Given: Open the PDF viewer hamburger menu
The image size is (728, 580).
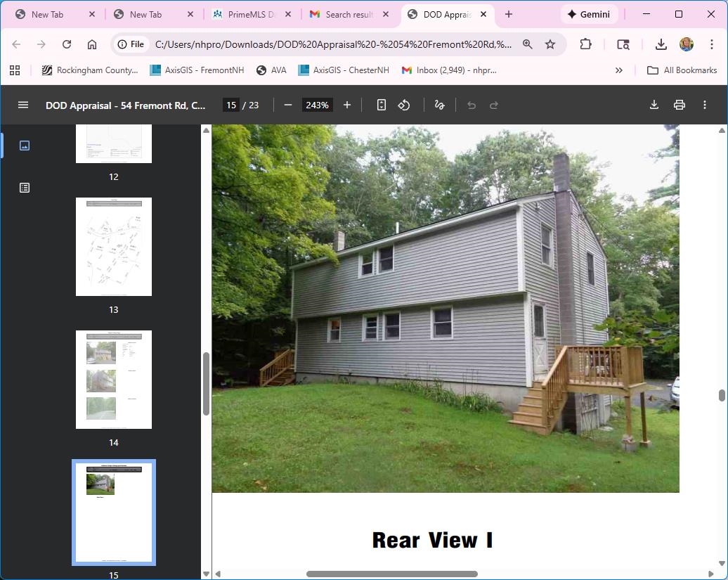Looking at the screenshot, I should tap(23, 105).
